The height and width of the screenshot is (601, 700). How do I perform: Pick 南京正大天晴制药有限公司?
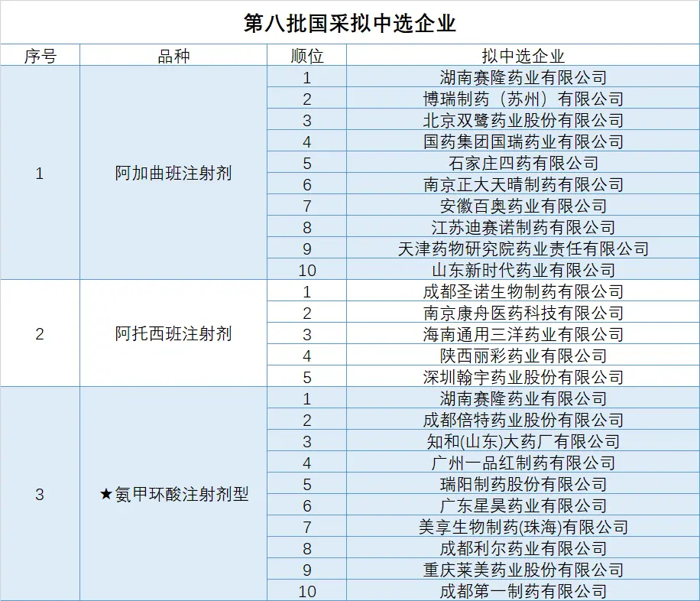(523, 184)
